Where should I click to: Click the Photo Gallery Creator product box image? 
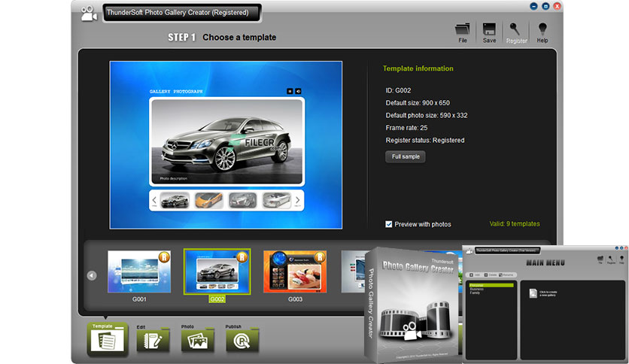coord(413,304)
